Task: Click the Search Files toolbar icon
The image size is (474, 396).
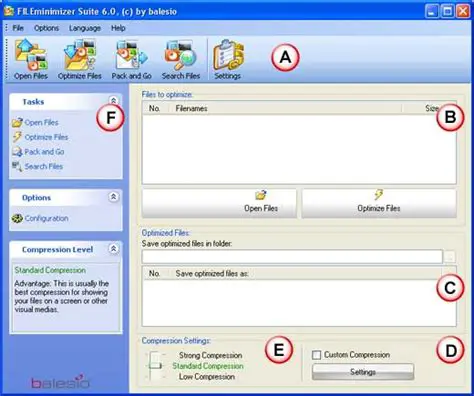Action: pyautogui.click(x=181, y=59)
